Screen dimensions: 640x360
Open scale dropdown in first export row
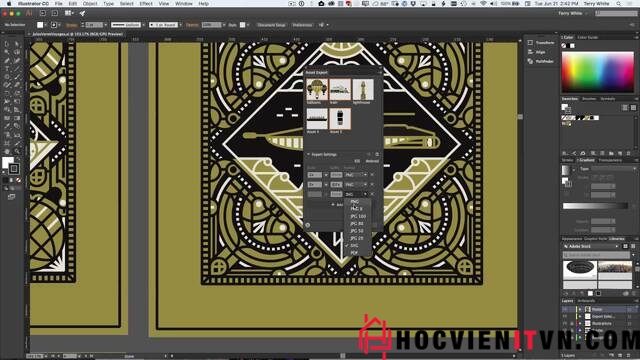point(326,175)
